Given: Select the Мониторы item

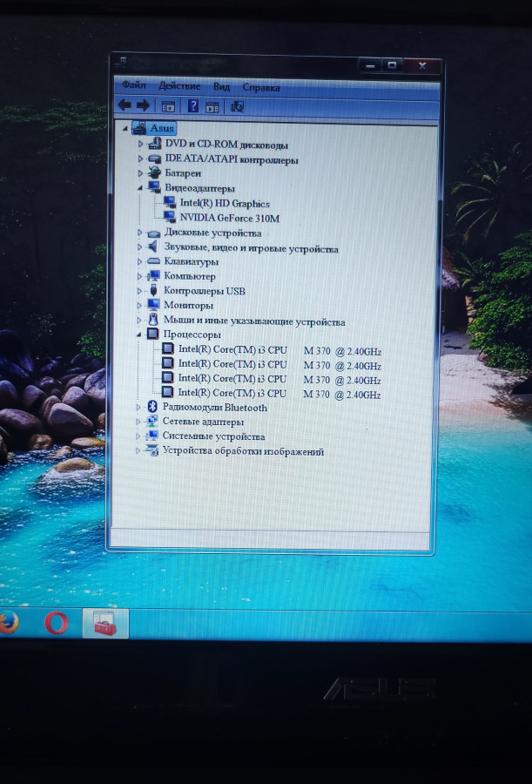Looking at the screenshot, I should tap(188, 305).
